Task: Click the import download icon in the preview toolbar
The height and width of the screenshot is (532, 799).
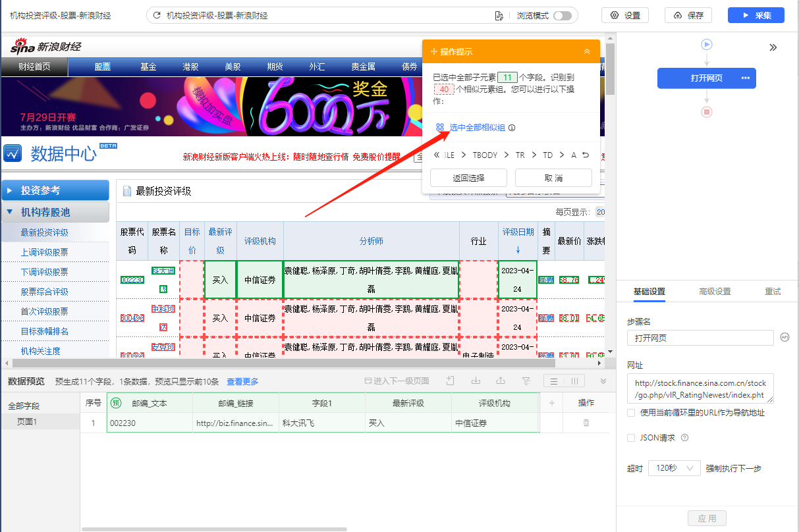Action: (x=476, y=381)
